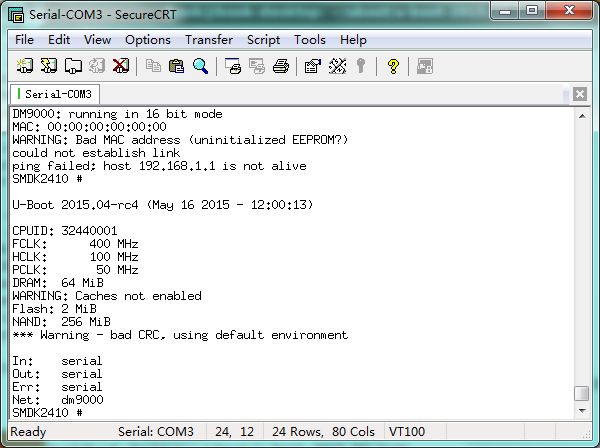Click 'VT100' emulation status entry
600x448 pixels.
click(407, 432)
